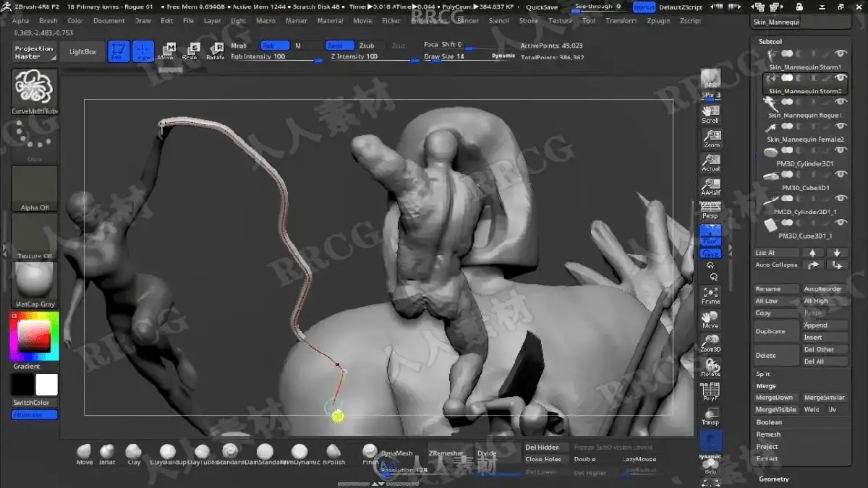Viewport: 868px width, 488px height.
Task: Pick a color in the color picker square
Action: (33, 335)
